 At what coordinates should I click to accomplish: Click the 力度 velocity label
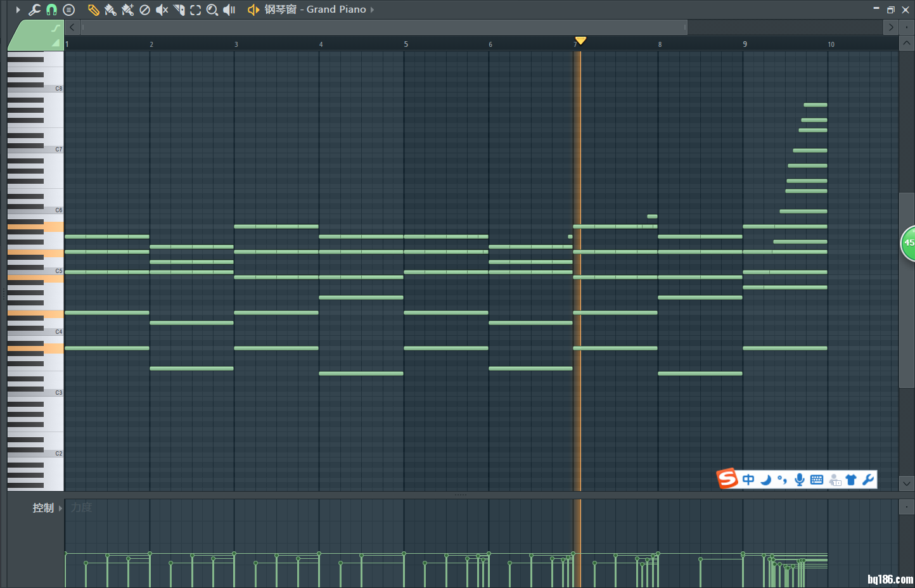(x=82, y=508)
